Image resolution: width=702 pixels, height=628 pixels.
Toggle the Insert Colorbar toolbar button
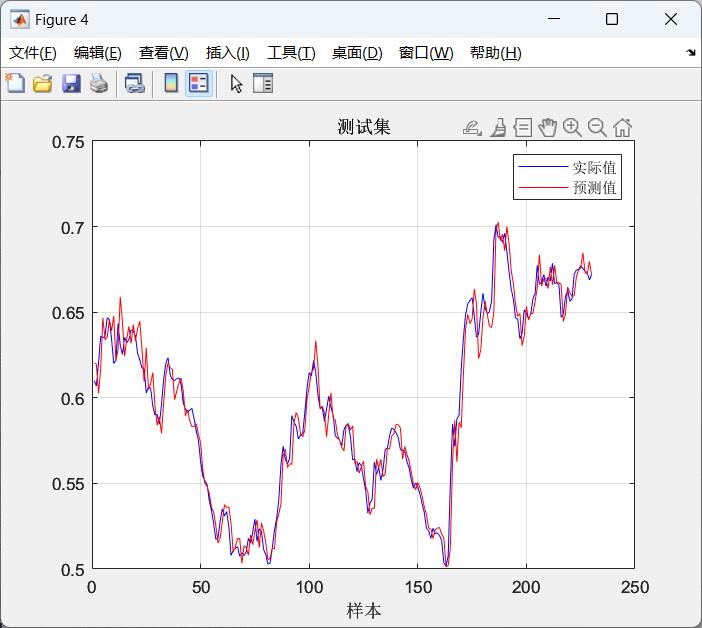[x=171, y=84]
